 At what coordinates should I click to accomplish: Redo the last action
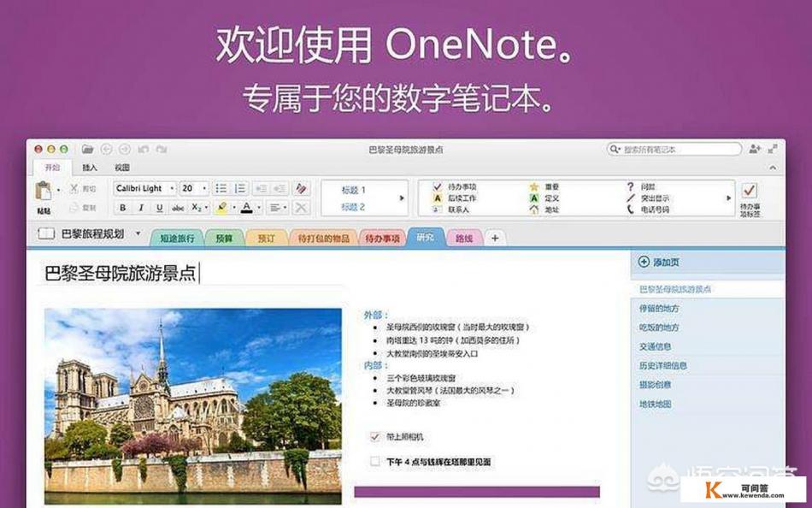pyautogui.click(x=161, y=150)
